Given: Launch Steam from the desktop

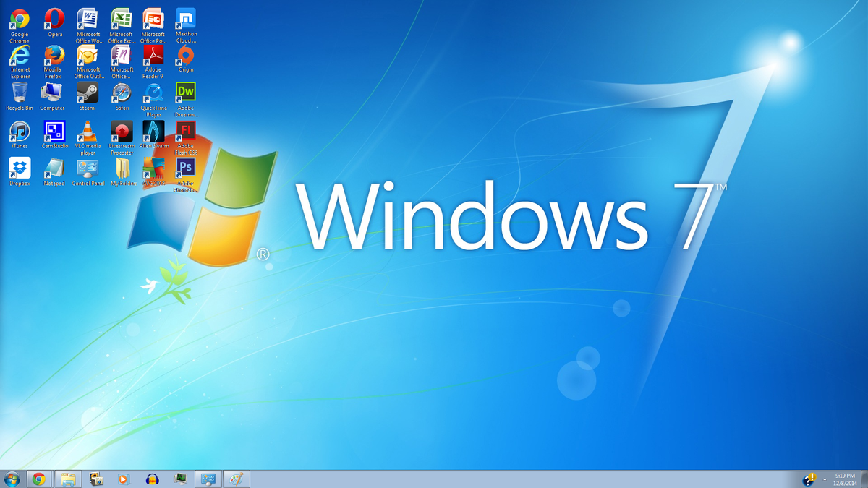Looking at the screenshot, I should [x=88, y=94].
